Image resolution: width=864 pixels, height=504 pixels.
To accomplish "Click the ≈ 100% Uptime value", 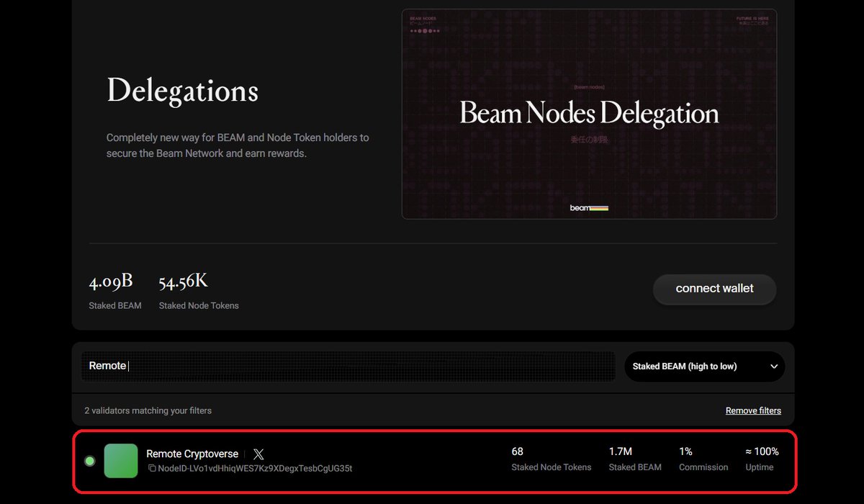I will pyautogui.click(x=762, y=451).
